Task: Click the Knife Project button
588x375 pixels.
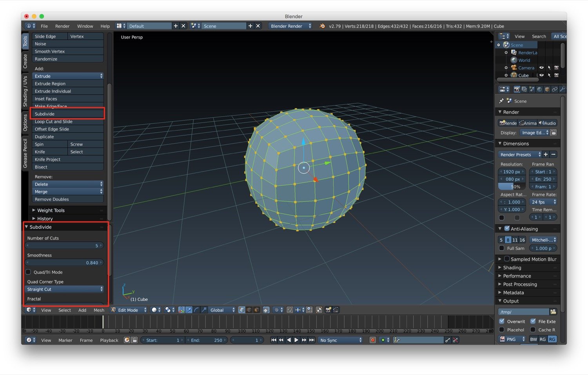Action: (68, 159)
